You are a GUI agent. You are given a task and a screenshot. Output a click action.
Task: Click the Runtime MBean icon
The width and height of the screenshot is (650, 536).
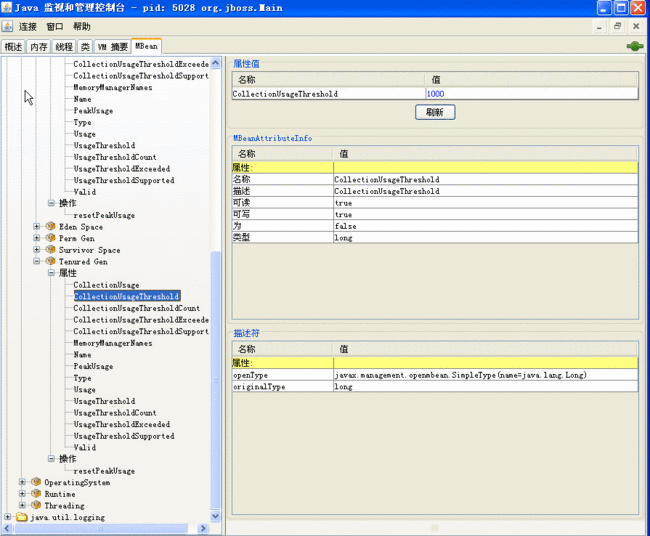coord(36,494)
